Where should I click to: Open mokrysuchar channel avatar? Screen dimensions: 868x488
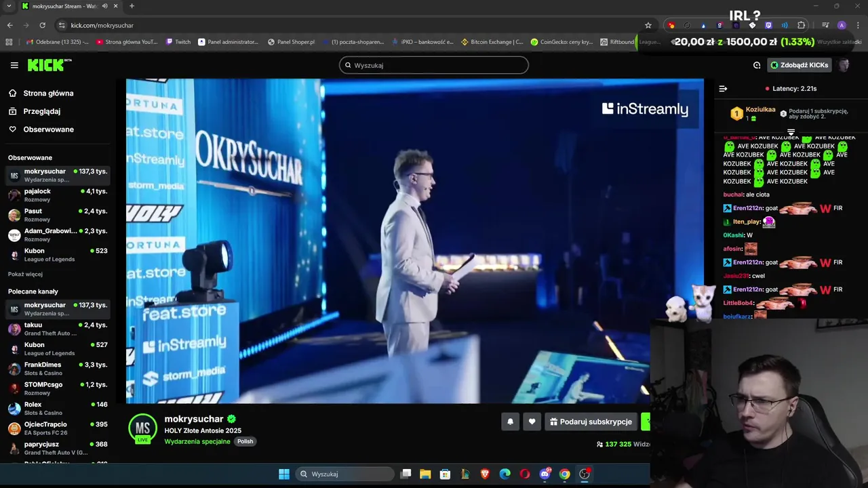click(x=142, y=428)
